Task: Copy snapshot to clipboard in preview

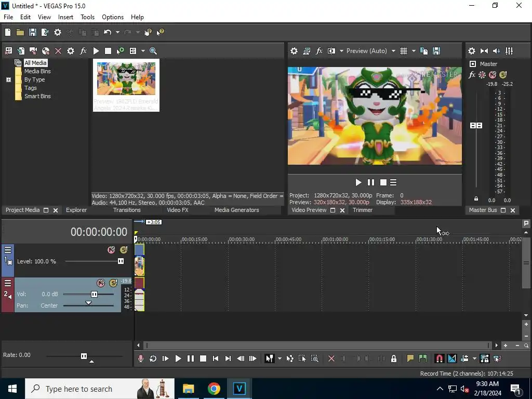Action: pyautogui.click(x=424, y=51)
